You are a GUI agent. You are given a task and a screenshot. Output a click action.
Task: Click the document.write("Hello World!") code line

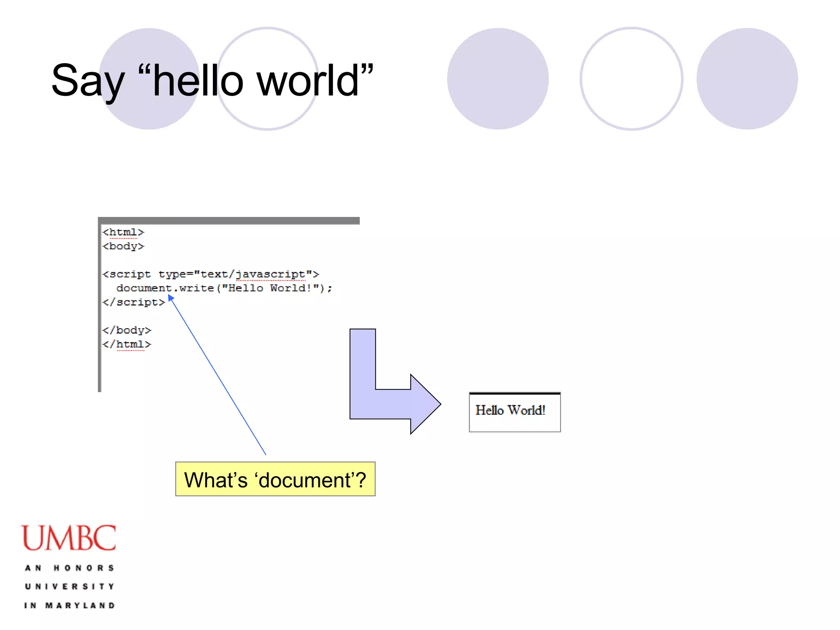[x=224, y=288]
